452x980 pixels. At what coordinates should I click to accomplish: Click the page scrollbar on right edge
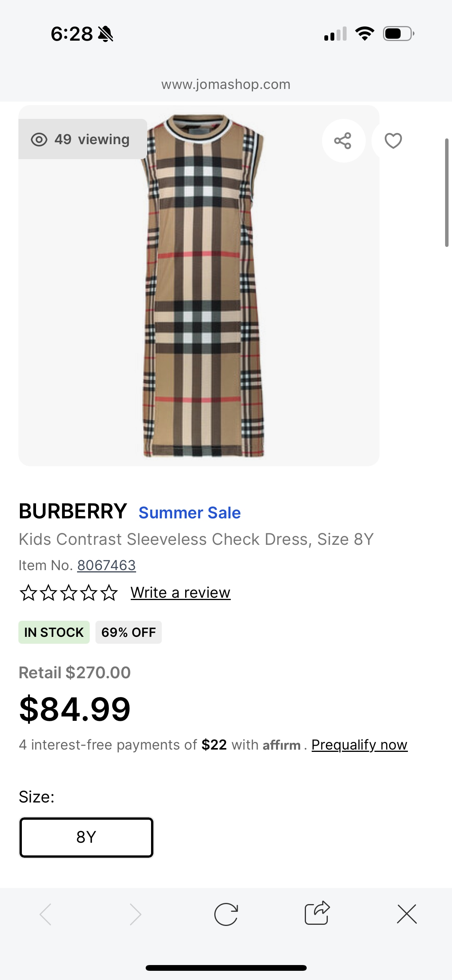click(447, 192)
